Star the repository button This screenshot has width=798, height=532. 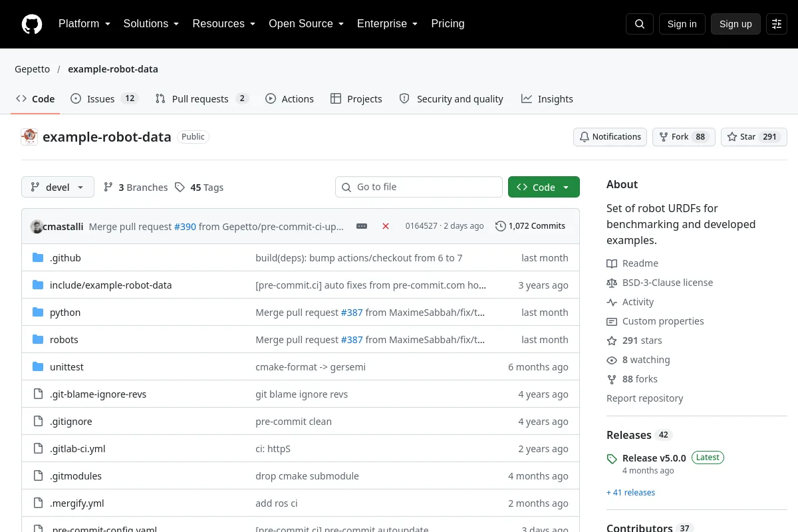coord(754,137)
